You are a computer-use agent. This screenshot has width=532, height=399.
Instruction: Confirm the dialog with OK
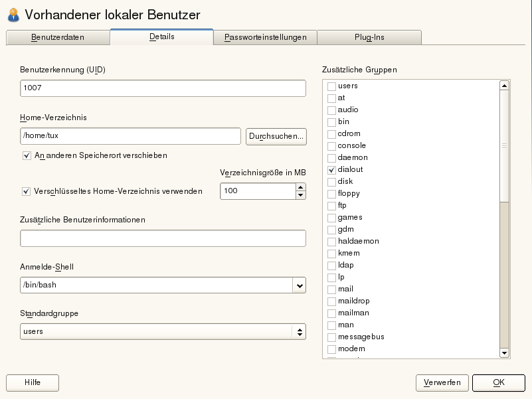coord(499,382)
